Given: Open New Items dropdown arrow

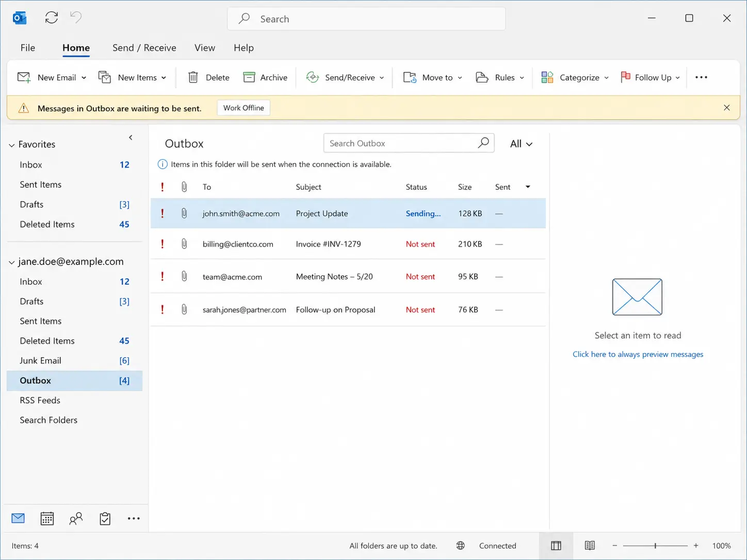Looking at the screenshot, I should (x=164, y=78).
